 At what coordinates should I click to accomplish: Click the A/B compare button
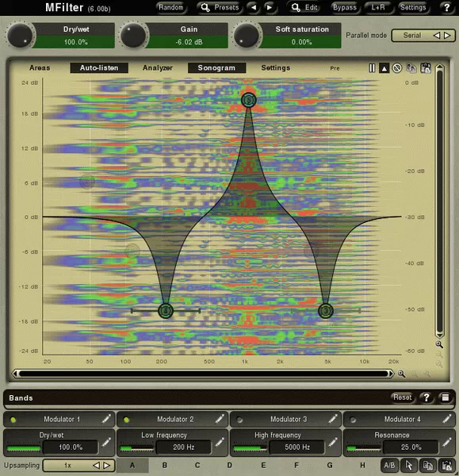tap(389, 465)
